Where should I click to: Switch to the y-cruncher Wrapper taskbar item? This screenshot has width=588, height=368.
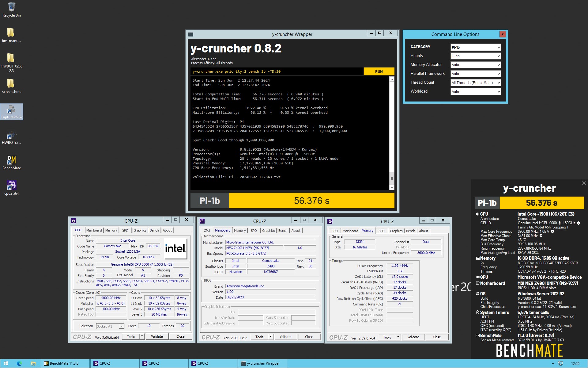(262, 363)
